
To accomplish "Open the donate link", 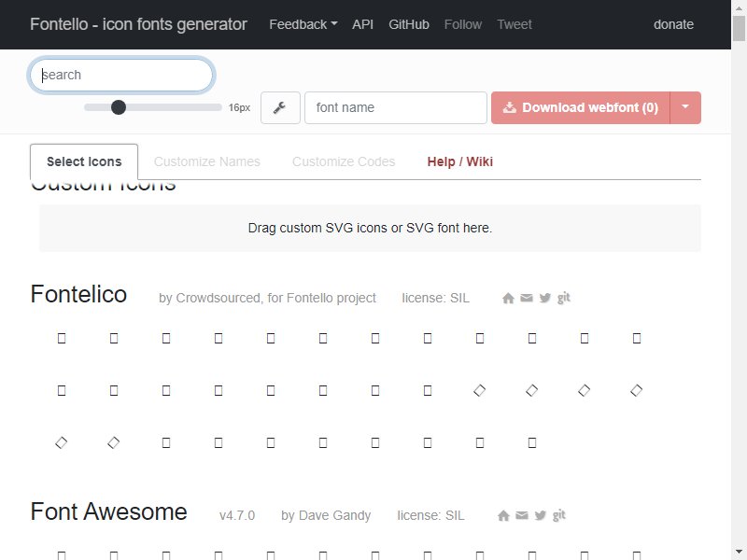I will coord(673,24).
